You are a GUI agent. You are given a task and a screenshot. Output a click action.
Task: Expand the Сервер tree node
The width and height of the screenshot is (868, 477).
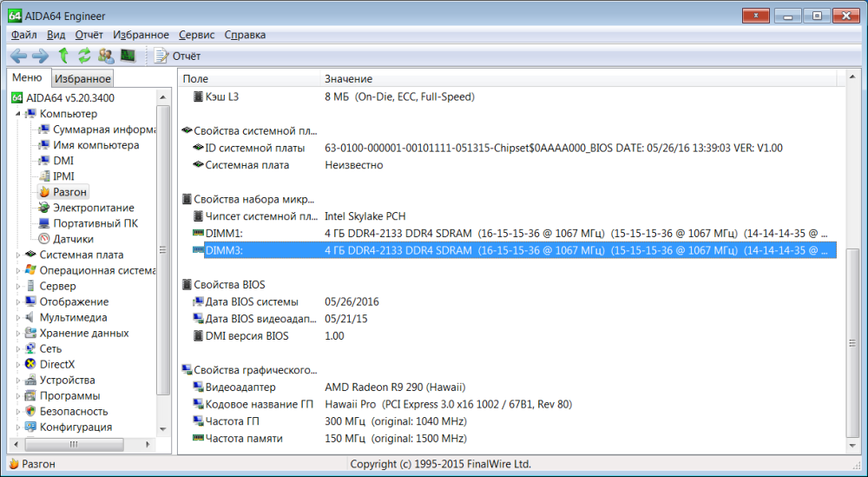(x=17, y=287)
